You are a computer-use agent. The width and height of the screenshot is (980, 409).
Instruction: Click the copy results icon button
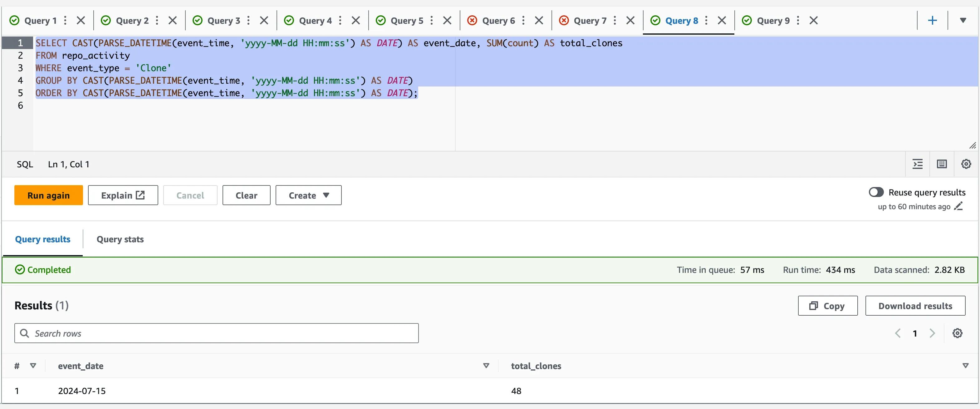click(x=827, y=306)
